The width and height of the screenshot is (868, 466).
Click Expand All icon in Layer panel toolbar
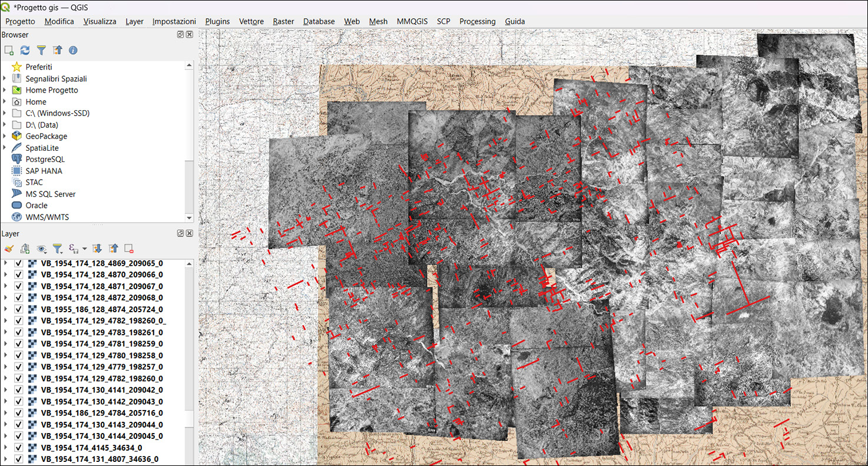click(x=98, y=249)
